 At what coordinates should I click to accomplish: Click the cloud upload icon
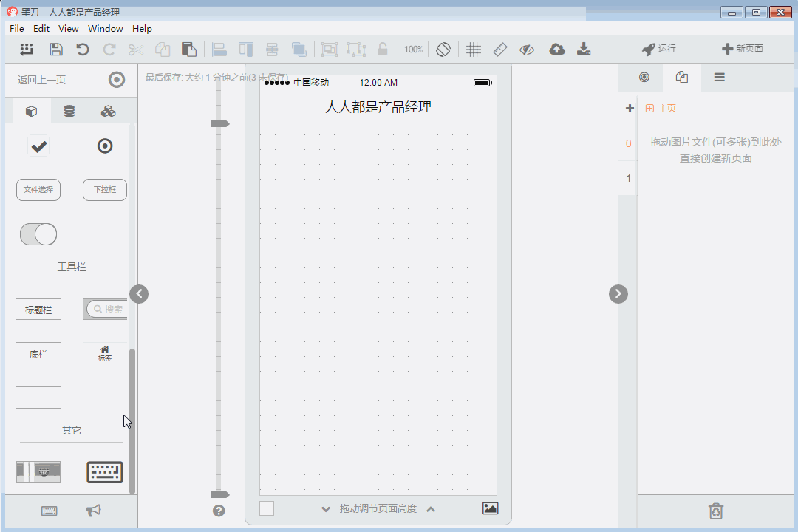[x=557, y=50]
